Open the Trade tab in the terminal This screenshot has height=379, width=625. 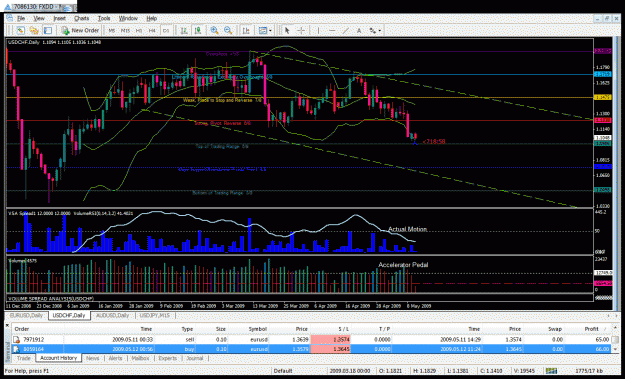(x=24, y=358)
